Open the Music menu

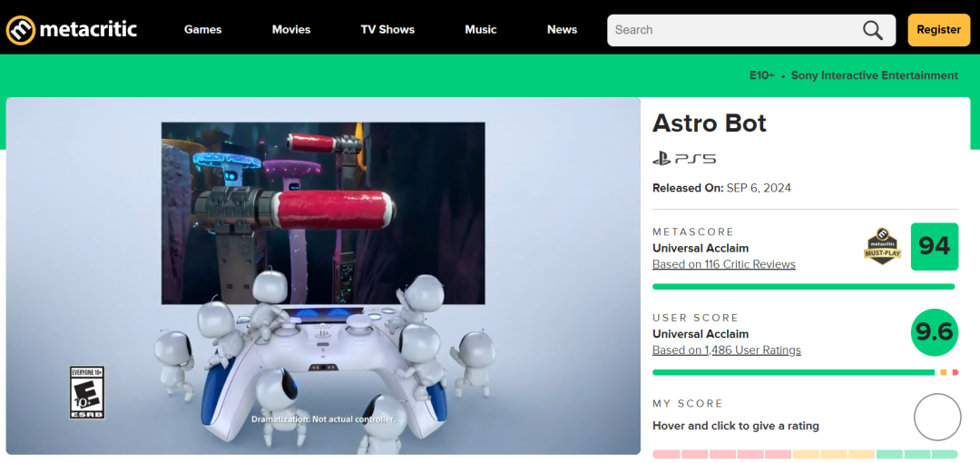(x=481, y=29)
